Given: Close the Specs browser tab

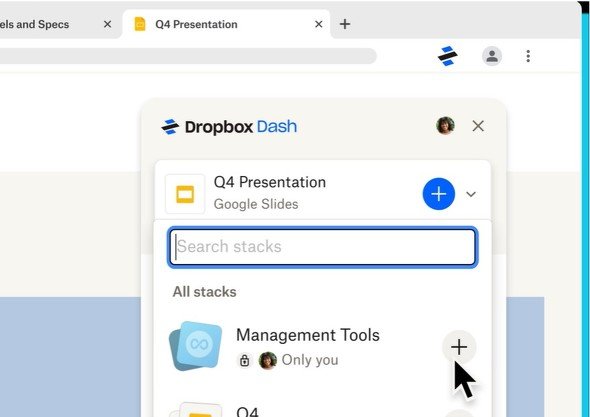Looking at the screenshot, I should (x=108, y=24).
